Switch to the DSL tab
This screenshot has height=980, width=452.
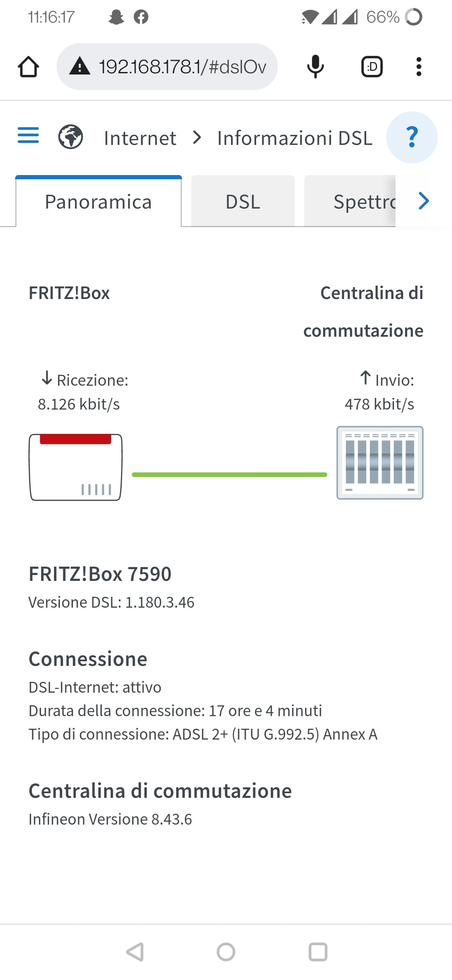pos(243,202)
